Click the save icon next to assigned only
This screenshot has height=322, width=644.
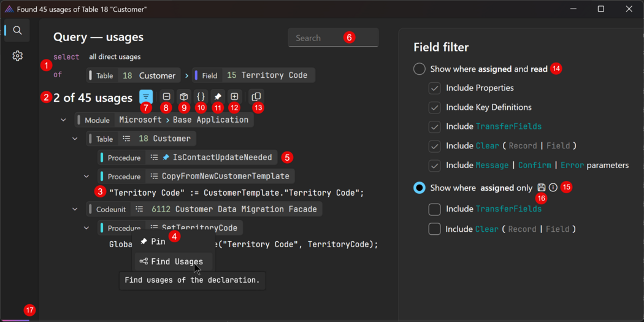click(x=541, y=188)
